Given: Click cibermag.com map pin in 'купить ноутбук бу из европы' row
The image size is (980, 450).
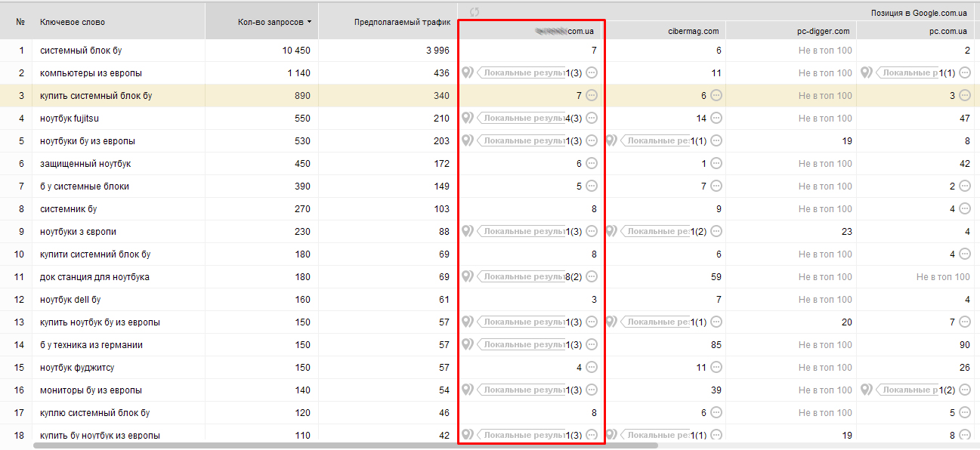Looking at the screenshot, I should (611, 322).
